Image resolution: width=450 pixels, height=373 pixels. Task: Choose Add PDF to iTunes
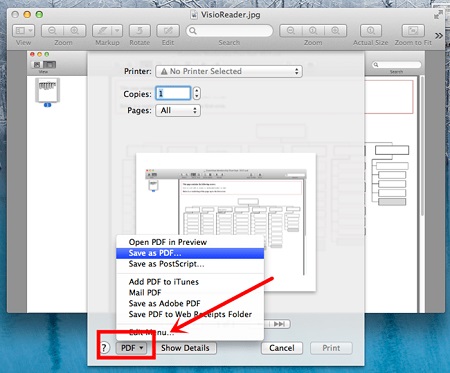[190, 282]
